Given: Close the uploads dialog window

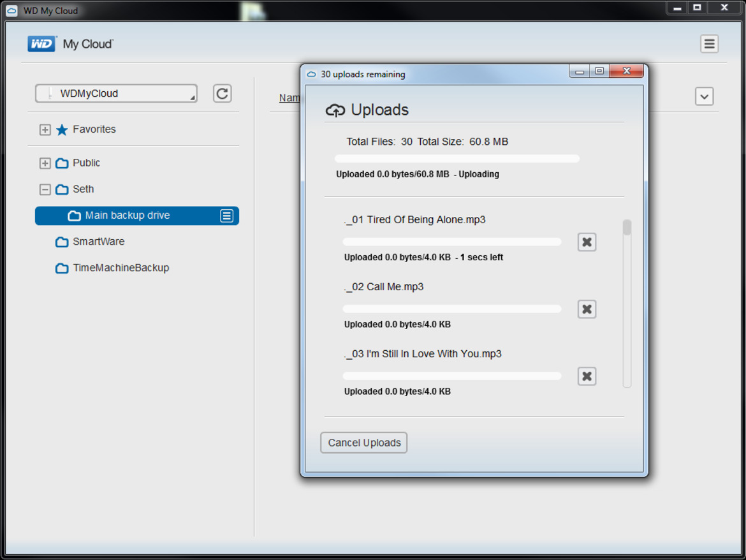Looking at the screenshot, I should (x=627, y=71).
